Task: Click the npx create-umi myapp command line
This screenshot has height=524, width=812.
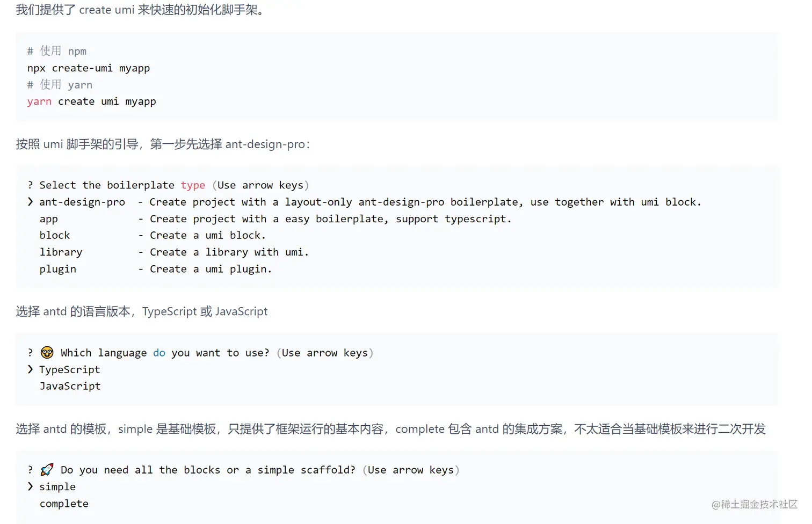Action: point(89,68)
